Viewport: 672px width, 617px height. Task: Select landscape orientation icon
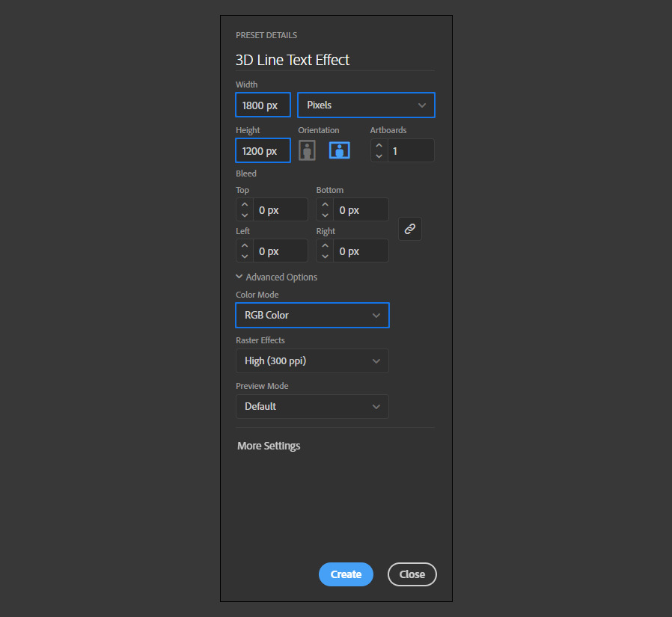340,151
